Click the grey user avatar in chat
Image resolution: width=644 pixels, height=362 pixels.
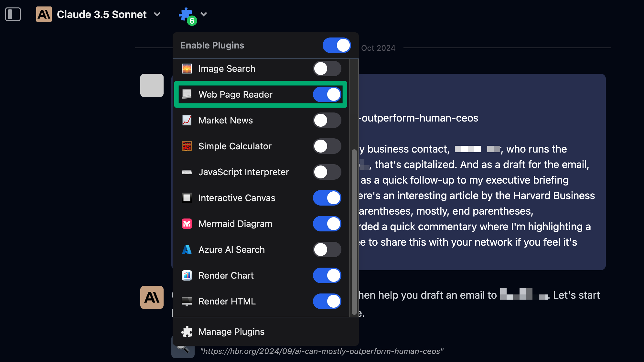tap(152, 85)
